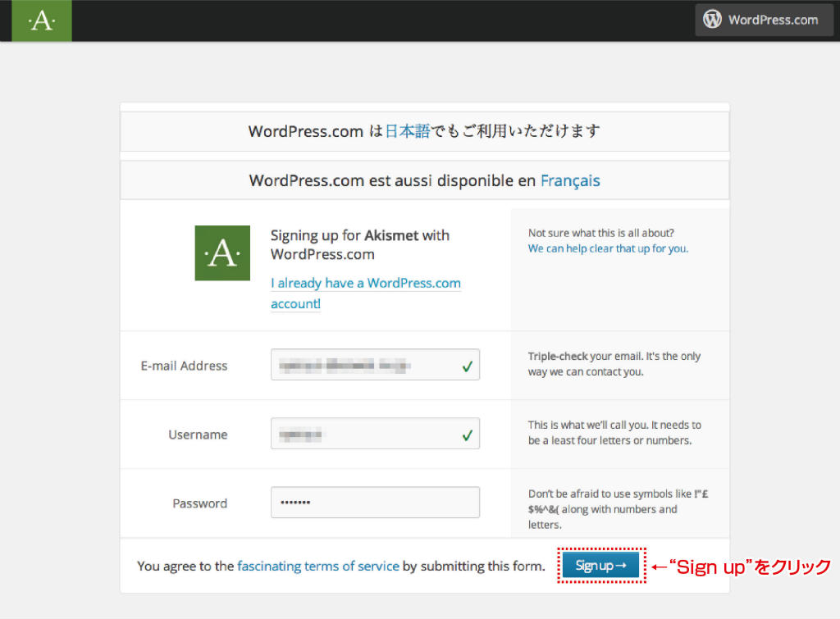The width and height of the screenshot is (840, 619).
Task: Click the 'E-mail Address' field label
Action: pos(184,366)
